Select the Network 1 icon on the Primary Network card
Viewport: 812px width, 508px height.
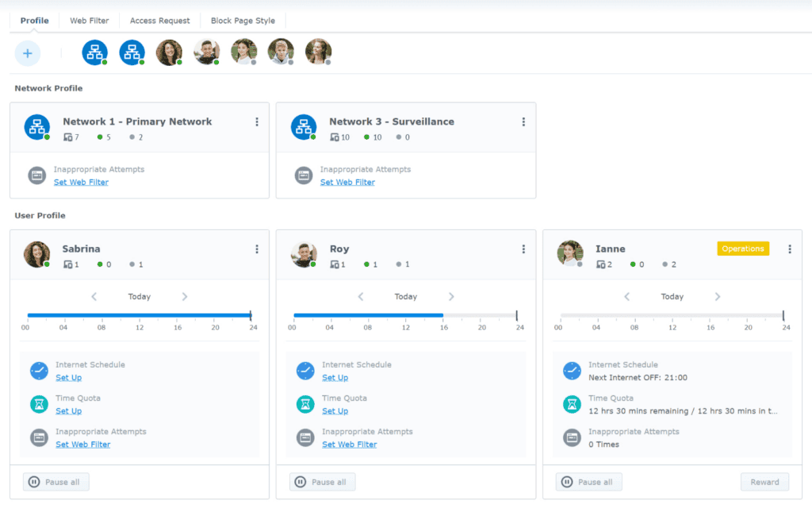[x=36, y=127]
